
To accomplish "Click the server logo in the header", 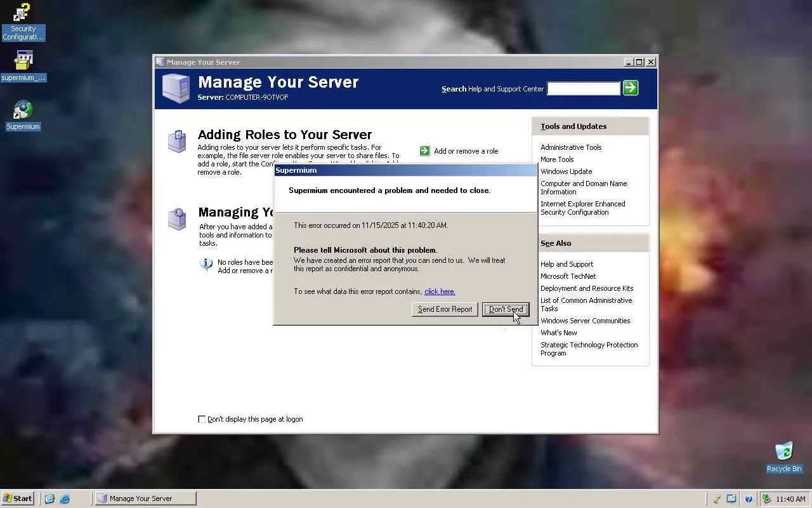I will pos(176,88).
